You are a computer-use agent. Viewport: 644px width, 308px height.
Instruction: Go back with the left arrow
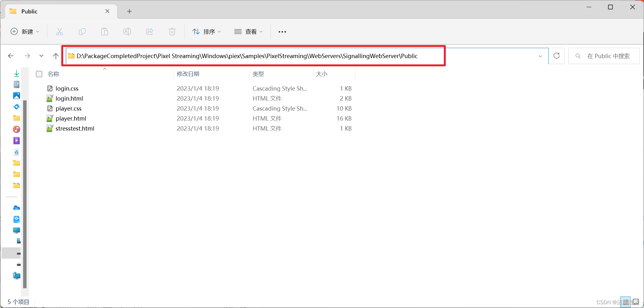(11, 56)
